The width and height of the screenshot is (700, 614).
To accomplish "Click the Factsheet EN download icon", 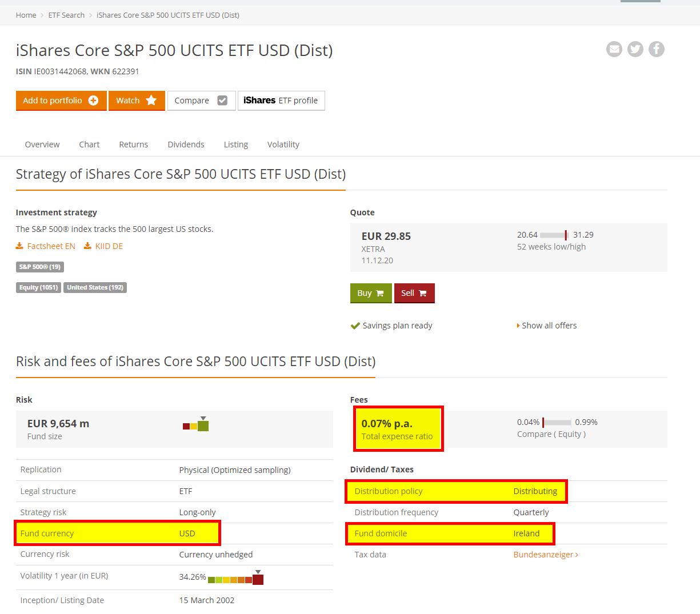I will click(19, 246).
